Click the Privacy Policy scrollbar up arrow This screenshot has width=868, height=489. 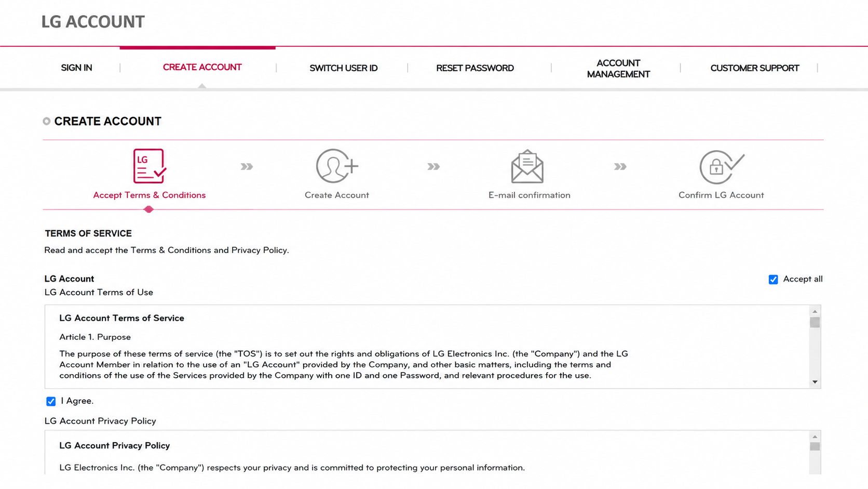(815, 437)
